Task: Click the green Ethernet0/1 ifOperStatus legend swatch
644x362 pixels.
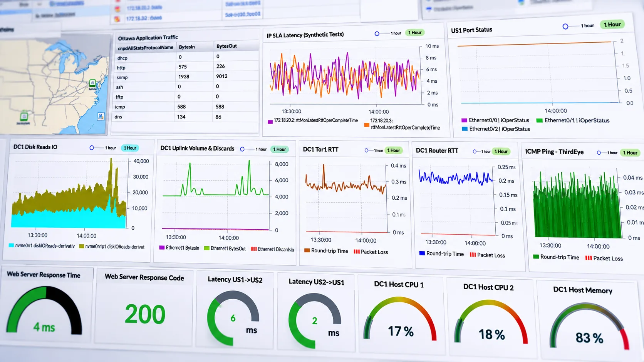Action: 540,120
